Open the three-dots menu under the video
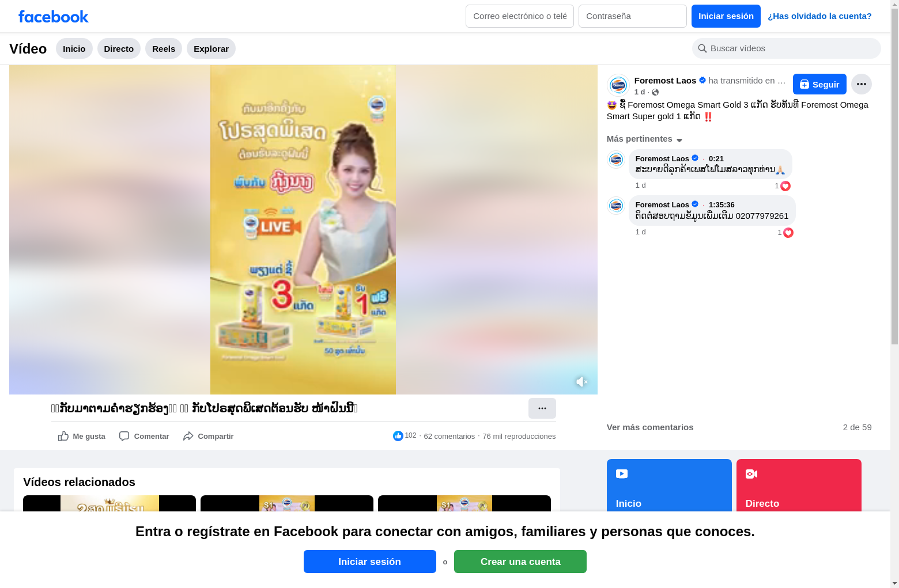899x588 pixels. click(542, 408)
